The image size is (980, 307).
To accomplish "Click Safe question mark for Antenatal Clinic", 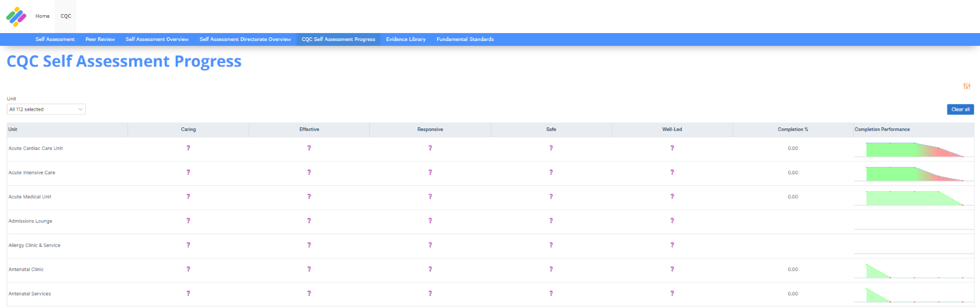I will point(551,269).
